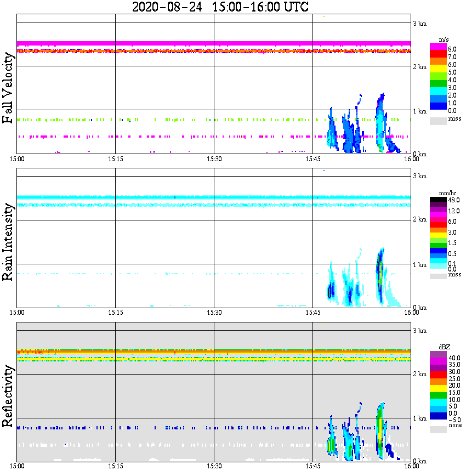The height and width of the screenshot is (476, 466).
Task: Pick the red 25.0 swatch in dBZ legend
Action: point(438,375)
